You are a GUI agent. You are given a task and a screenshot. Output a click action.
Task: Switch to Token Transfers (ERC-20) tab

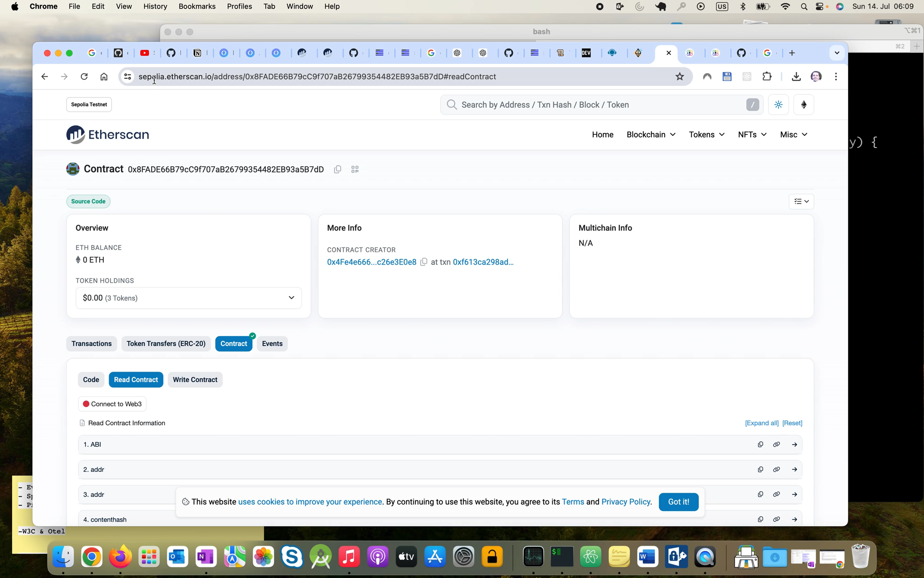tap(166, 344)
